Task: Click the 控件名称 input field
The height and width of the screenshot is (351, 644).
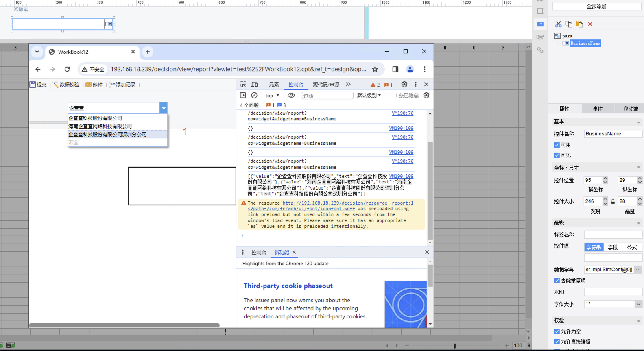Action: [613, 134]
